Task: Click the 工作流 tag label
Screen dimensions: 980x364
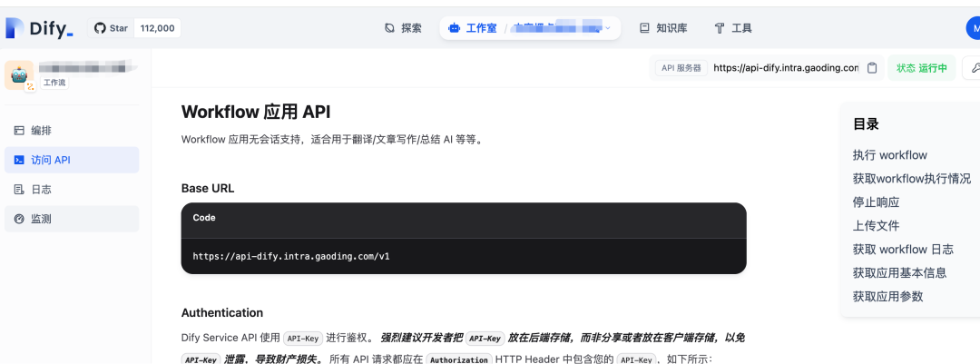Action: 54,83
